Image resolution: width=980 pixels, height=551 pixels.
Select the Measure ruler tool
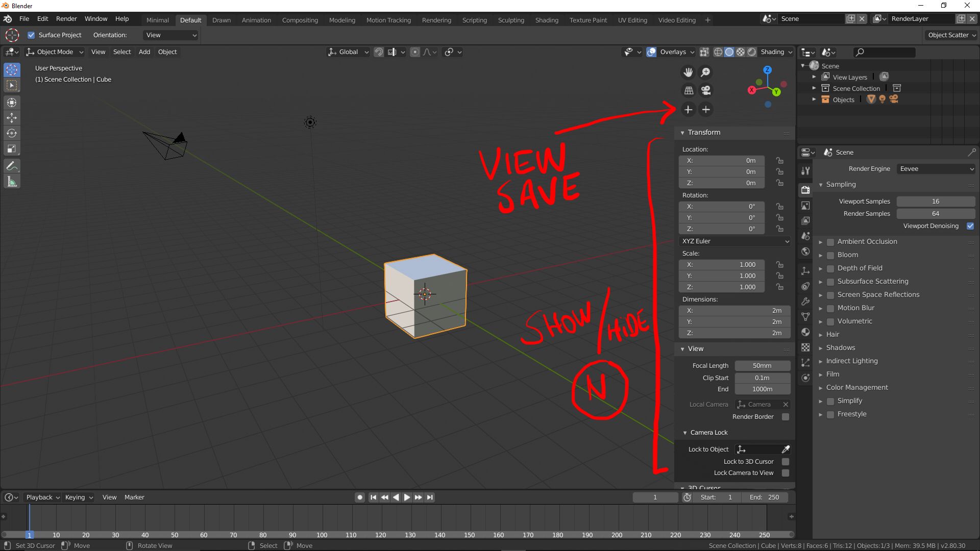[12, 182]
